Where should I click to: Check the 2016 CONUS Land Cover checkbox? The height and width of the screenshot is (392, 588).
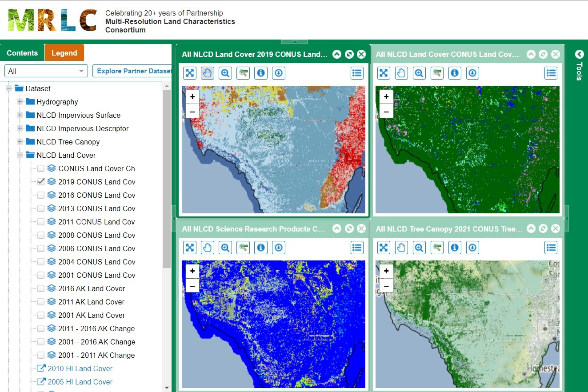pos(40,195)
